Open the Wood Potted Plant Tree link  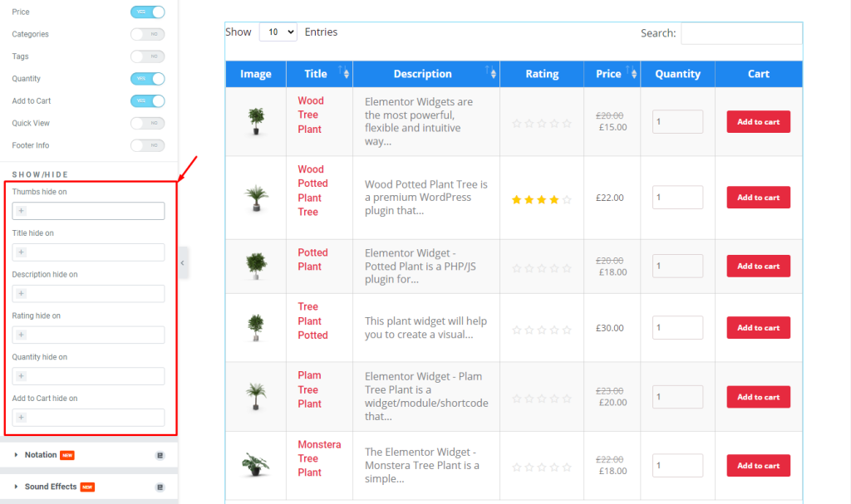312,190
